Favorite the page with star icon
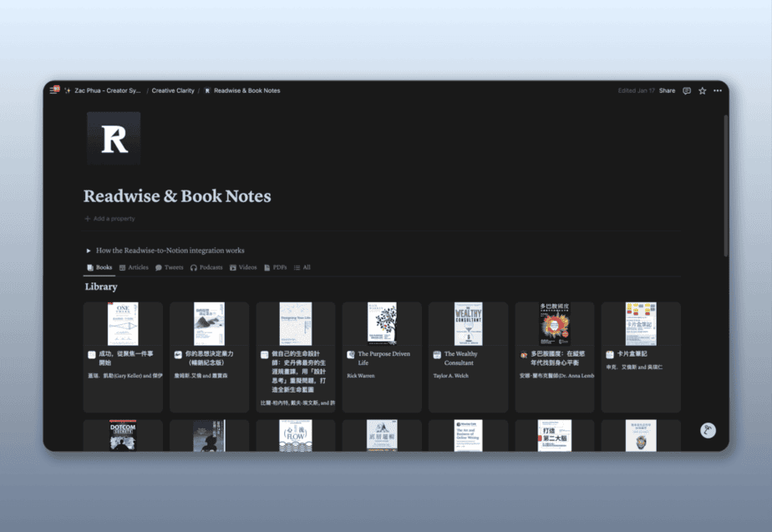The width and height of the screenshot is (772, 532). 702,90
